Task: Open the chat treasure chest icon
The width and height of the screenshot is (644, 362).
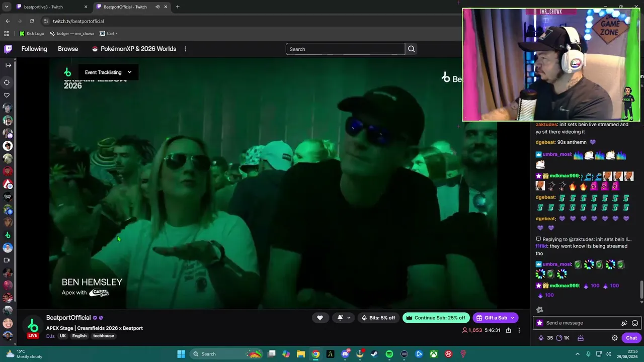Action: point(580,338)
